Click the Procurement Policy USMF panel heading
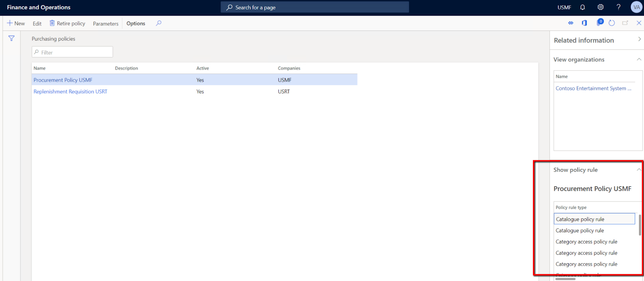Image resolution: width=644 pixels, height=281 pixels. (592, 189)
